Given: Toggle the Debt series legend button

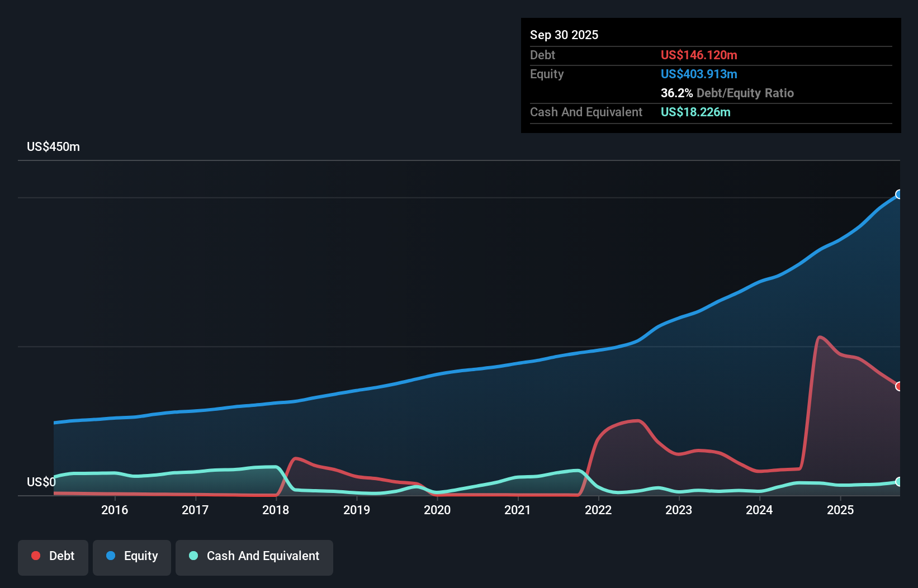Looking at the screenshot, I should click(53, 557).
